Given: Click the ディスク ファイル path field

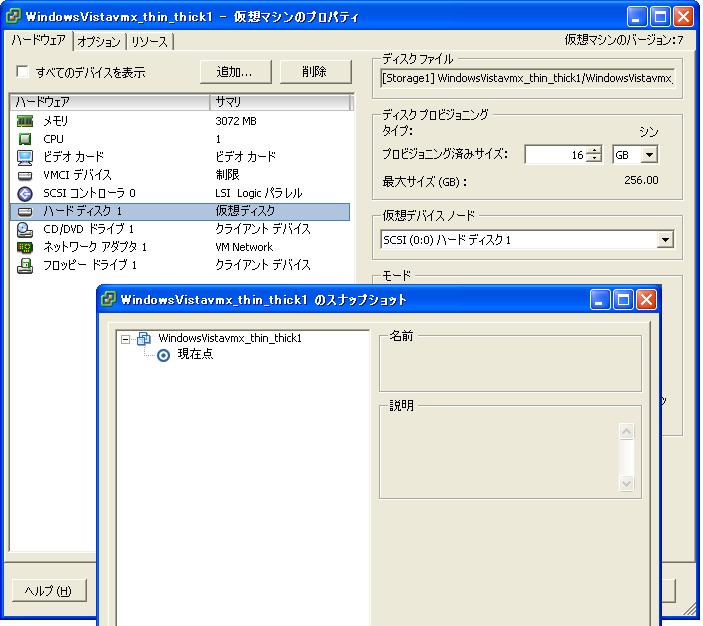Looking at the screenshot, I should [527, 78].
